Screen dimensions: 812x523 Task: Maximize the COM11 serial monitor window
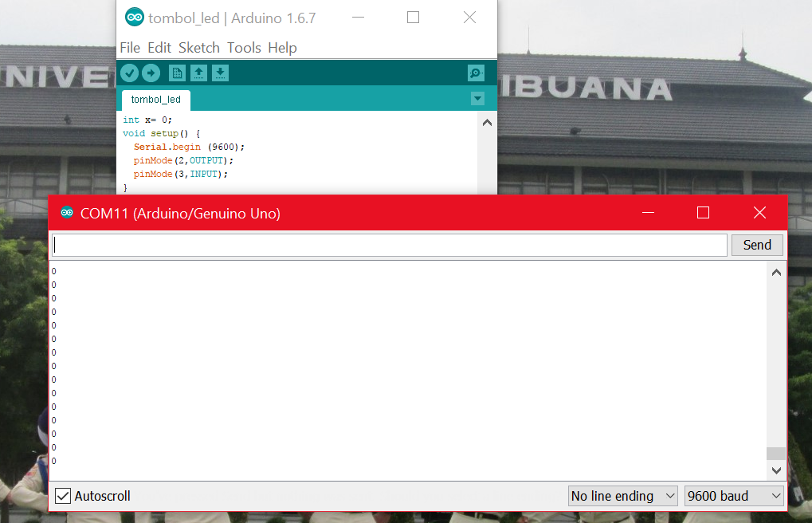[x=704, y=213]
